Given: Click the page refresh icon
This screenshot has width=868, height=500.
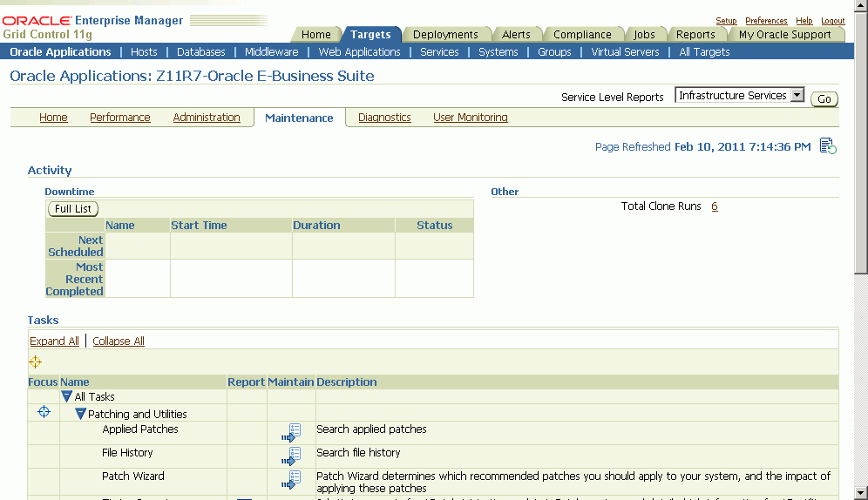Looking at the screenshot, I should pyautogui.click(x=828, y=146).
